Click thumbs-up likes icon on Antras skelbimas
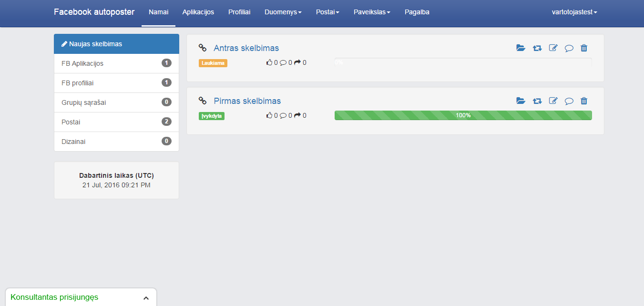This screenshot has width=644, height=306. pyautogui.click(x=269, y=62)
